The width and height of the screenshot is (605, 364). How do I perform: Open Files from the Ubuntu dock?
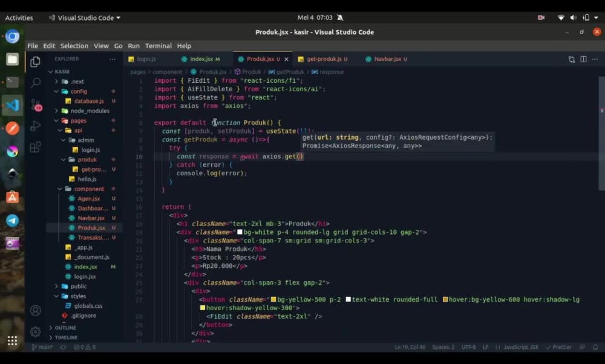pos(12,59)
